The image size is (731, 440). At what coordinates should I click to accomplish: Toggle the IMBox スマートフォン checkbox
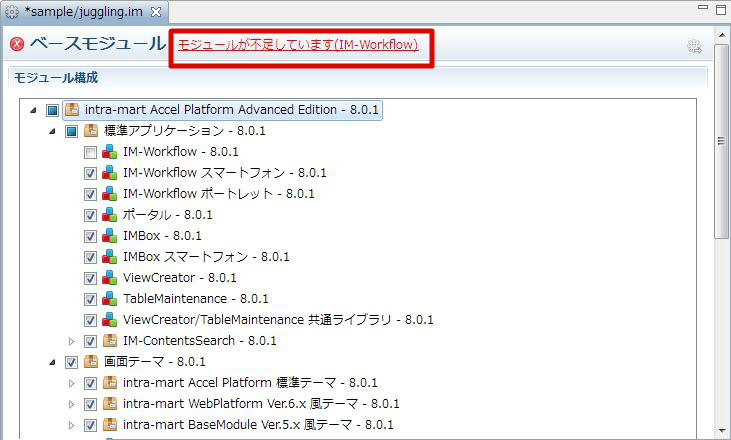(x=90, y=257)
